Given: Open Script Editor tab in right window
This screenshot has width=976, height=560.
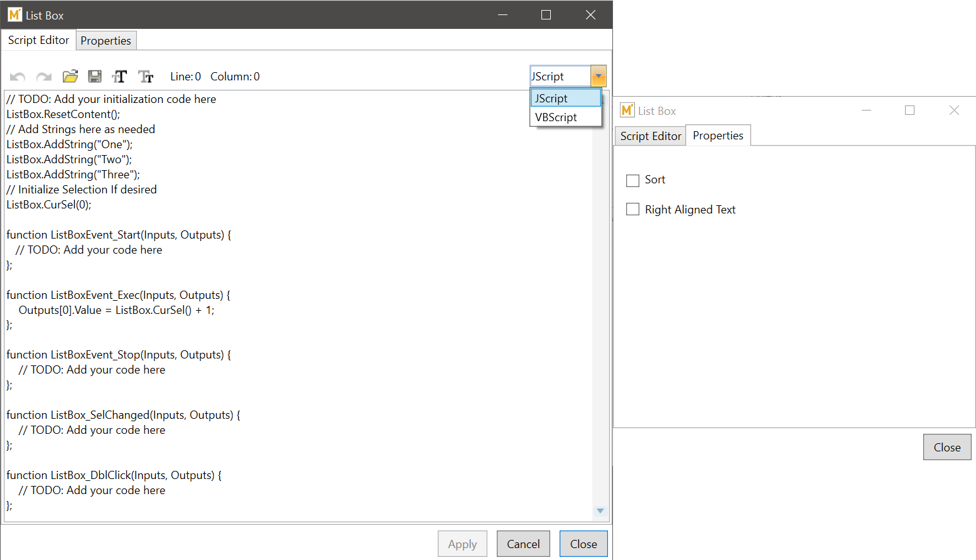Looking at the screenshot, I should (650, 136).
